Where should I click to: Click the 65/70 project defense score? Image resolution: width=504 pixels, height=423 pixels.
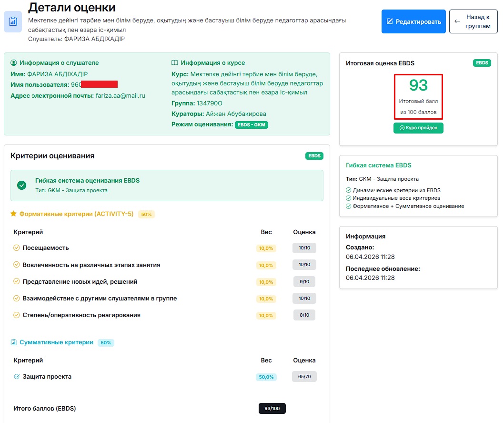[304, 377]
